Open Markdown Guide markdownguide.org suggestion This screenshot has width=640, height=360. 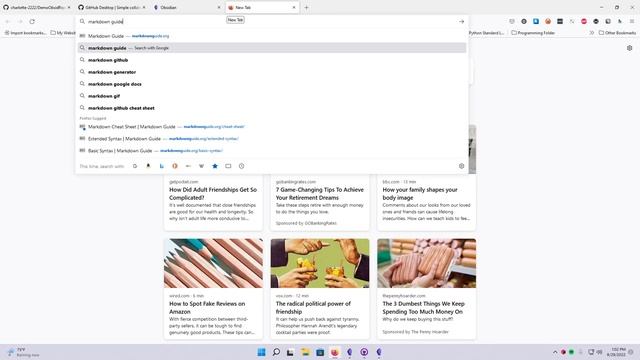[x=272, y=36]
